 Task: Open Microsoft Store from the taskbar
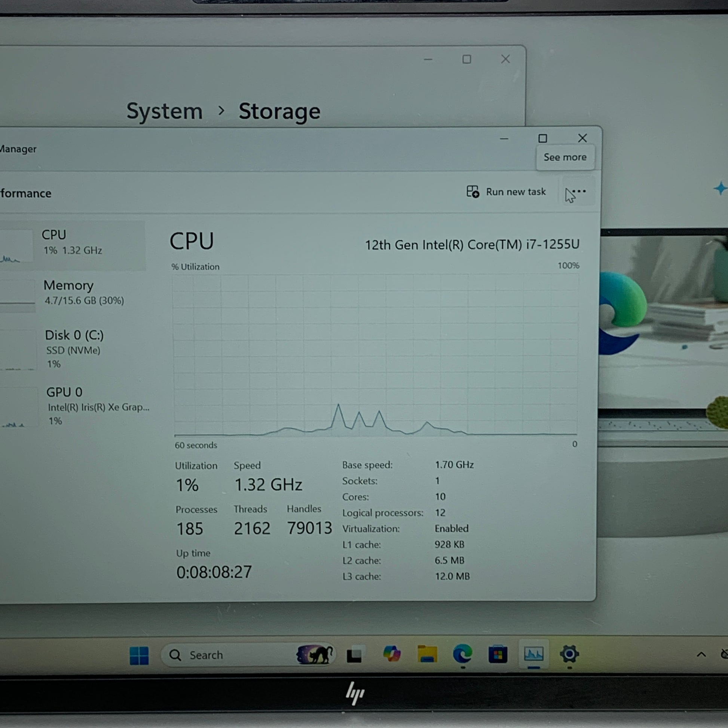tap(498, 655)
